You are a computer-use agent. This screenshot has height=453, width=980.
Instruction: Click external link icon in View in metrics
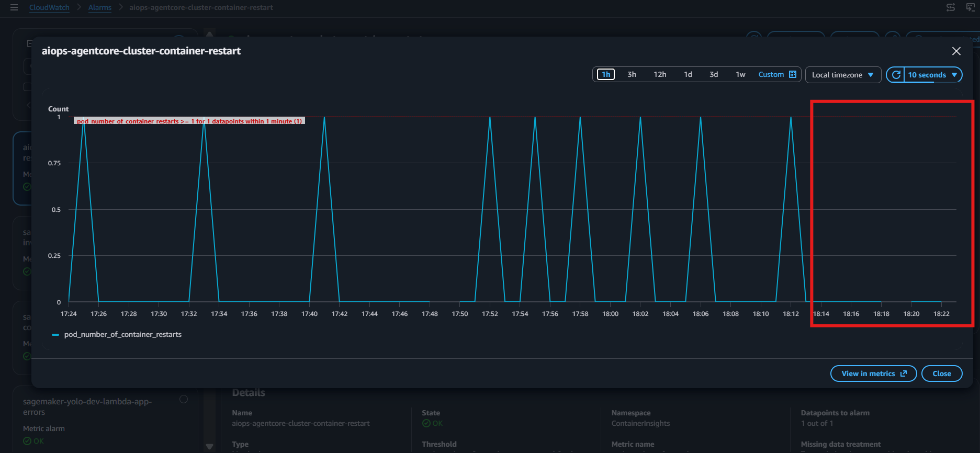(x=903, y=373)
